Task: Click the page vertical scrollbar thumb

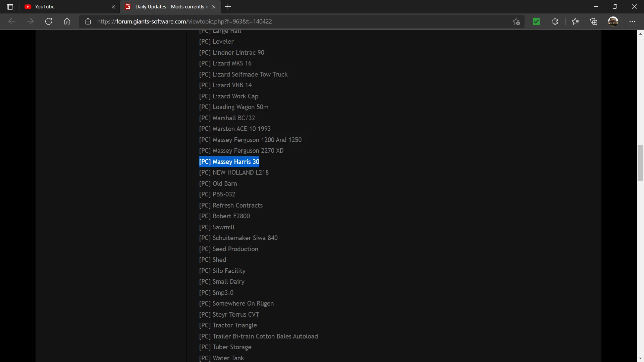Action: pos(640,163)
